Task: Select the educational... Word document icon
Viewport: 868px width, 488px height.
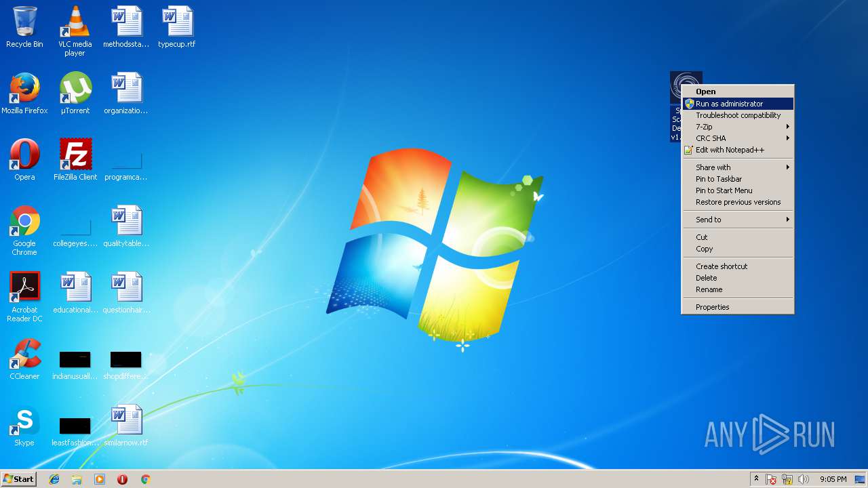Action: [x=75, y=293]
